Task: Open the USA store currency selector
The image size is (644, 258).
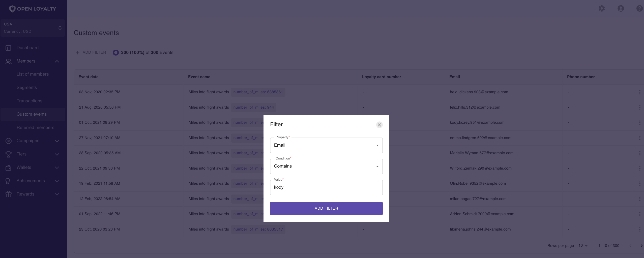Action: click(33, 28)
